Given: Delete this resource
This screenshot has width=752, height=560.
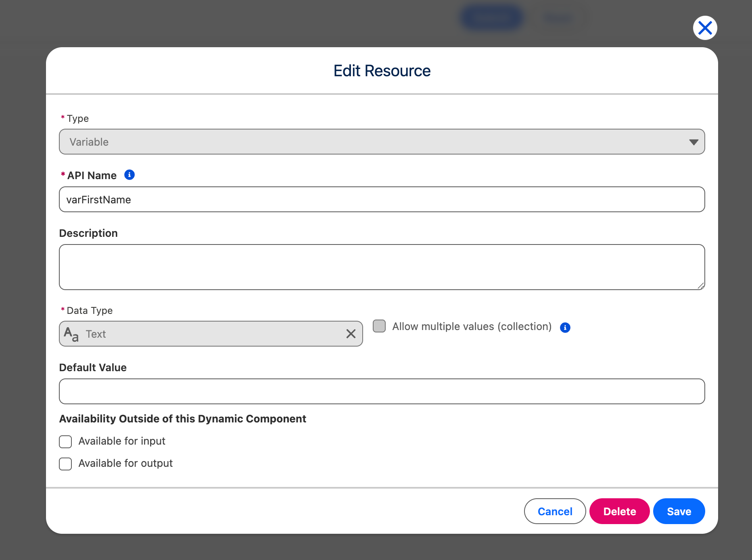Looking at the screenshot, I should pos(619,511).
